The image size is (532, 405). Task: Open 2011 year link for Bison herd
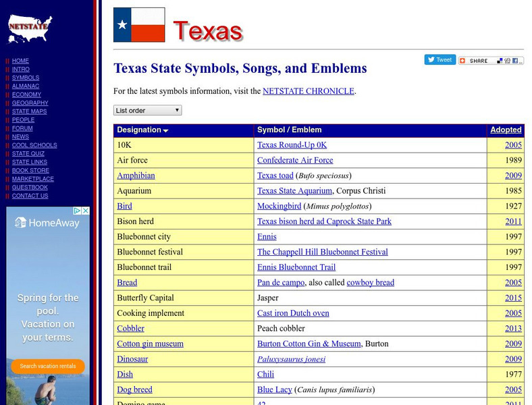[513, 221]
